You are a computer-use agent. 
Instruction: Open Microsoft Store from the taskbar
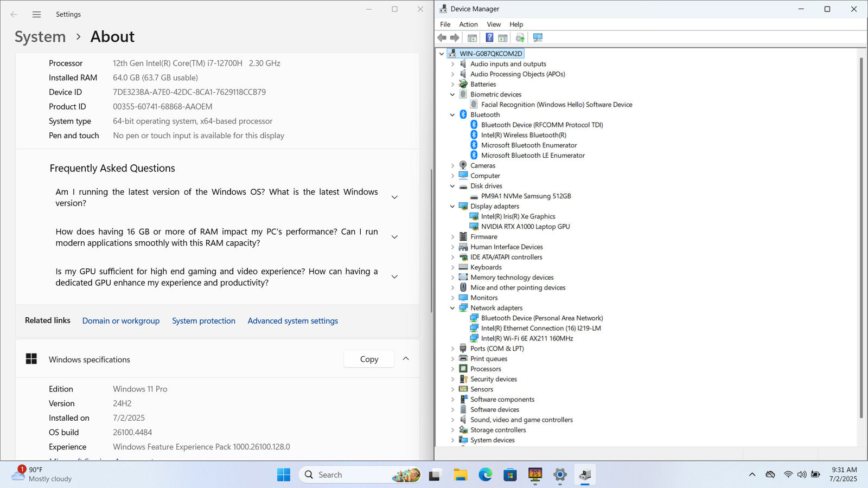tap(510, 475)
